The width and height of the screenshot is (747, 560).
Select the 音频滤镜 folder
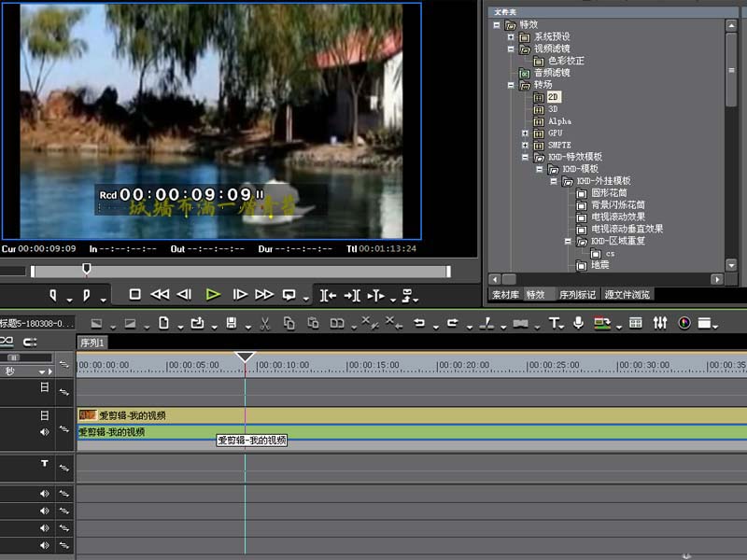552,73
